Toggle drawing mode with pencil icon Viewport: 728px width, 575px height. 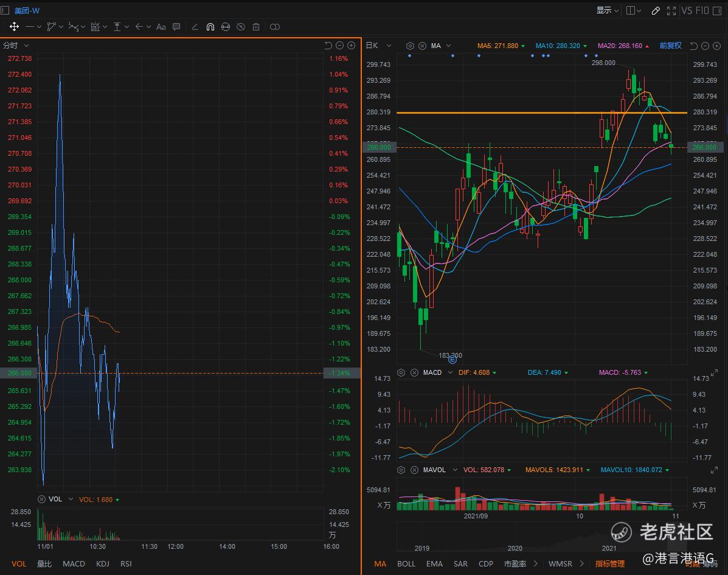[x=656, y=11]
